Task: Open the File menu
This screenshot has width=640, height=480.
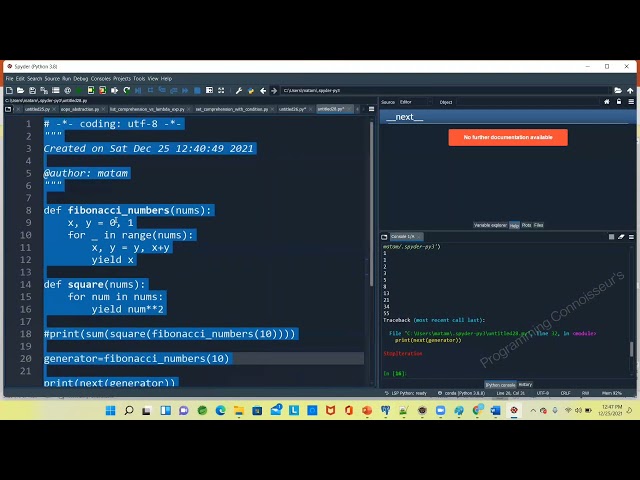Action: coord(9,78)
